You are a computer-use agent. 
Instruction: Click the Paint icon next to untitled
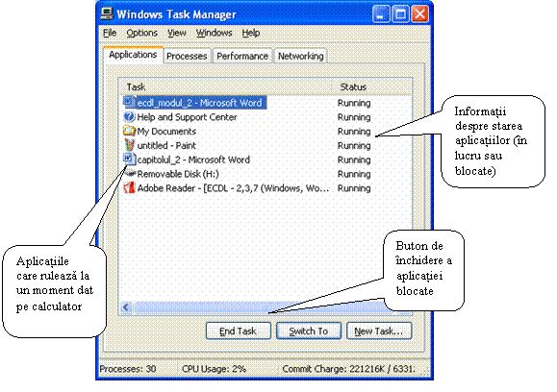129,145
